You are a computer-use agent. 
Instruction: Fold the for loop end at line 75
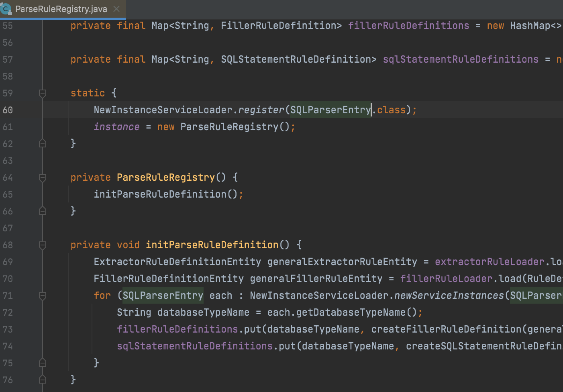pyautogui.click(x=43, y=363)
